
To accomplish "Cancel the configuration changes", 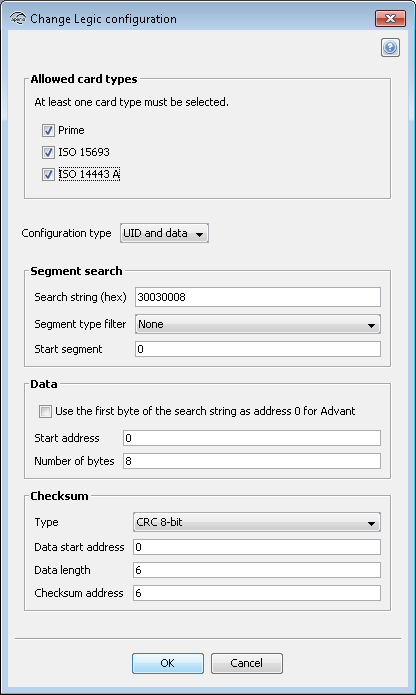I will tap(246, 663).
